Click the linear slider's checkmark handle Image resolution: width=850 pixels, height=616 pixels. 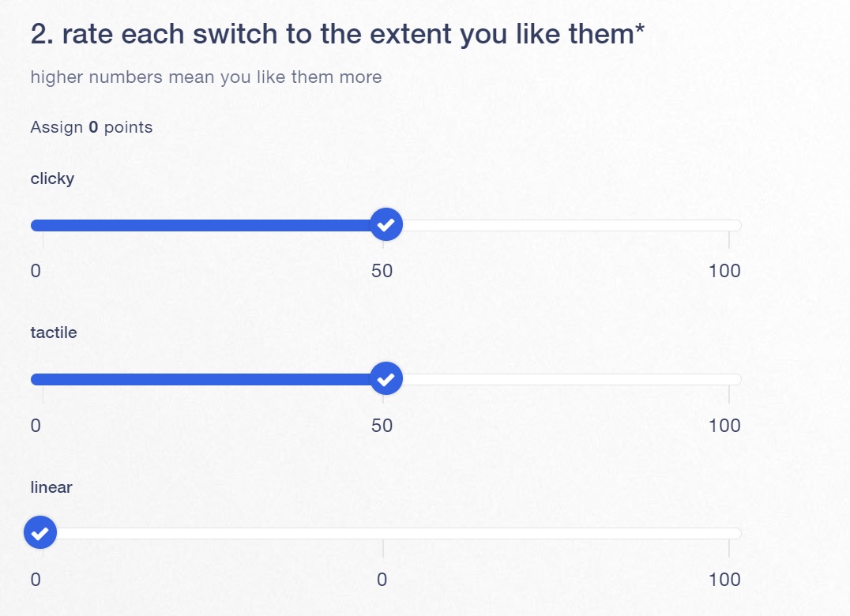click(39, 532)
